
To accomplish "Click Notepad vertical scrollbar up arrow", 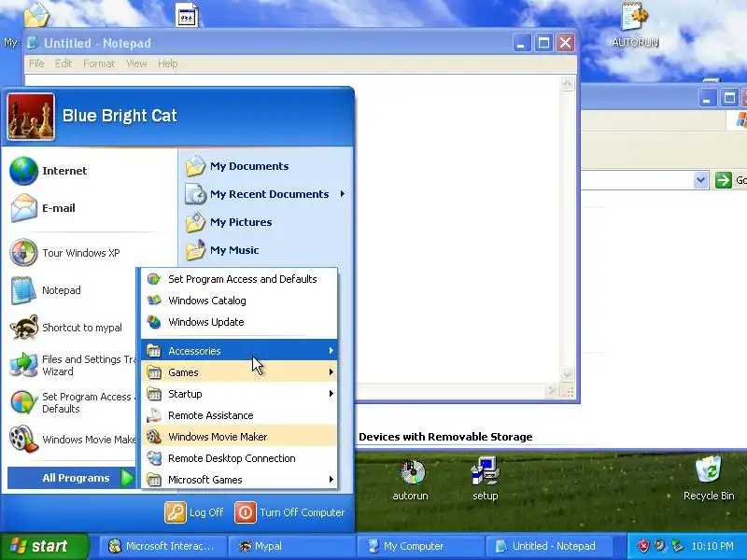I will point(567,84).
